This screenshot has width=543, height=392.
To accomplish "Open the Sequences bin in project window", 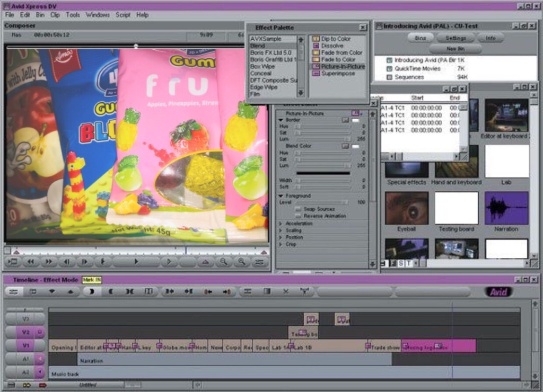I will click(409, 77).
